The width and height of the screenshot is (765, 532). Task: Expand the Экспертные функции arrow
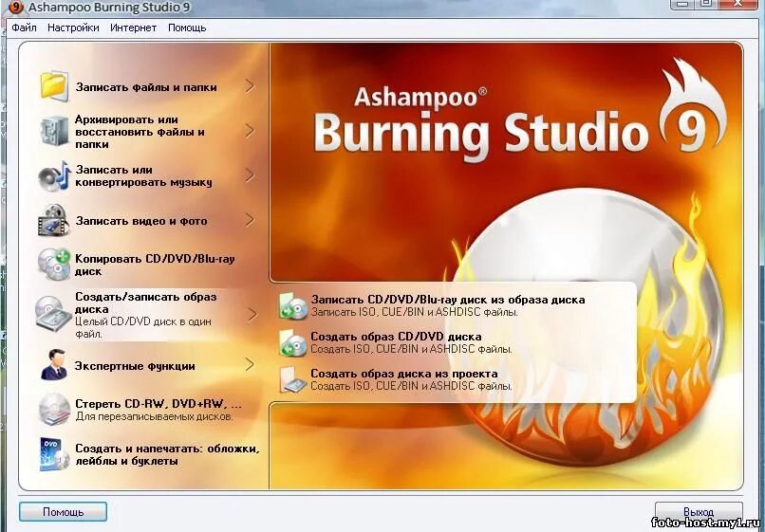(x=250, y=364)
